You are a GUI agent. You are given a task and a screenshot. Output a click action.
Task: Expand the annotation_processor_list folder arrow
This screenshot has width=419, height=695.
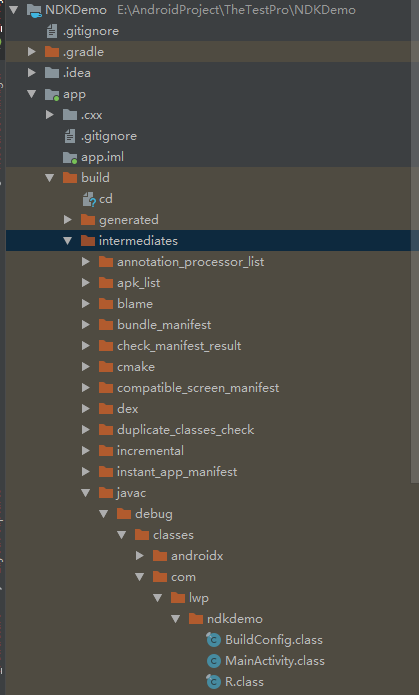click(x=86, y=262)
